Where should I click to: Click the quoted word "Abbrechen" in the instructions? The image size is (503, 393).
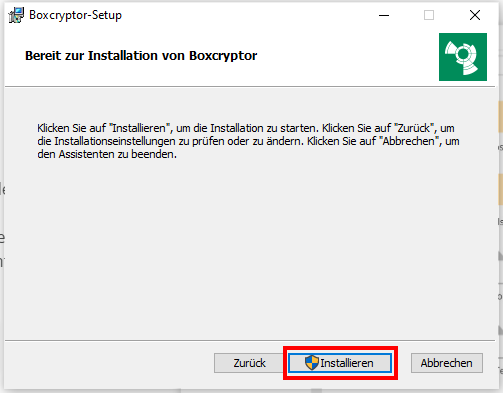point(409,141)
